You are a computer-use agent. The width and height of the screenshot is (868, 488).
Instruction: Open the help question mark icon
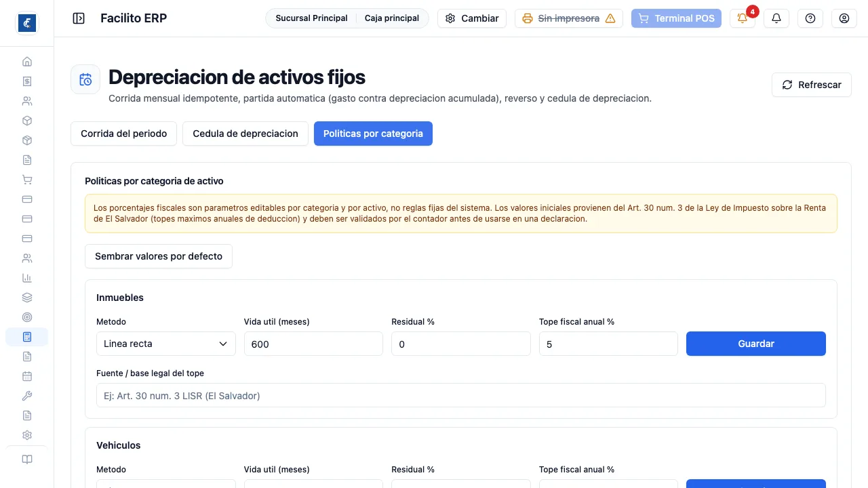pos(810,18)
